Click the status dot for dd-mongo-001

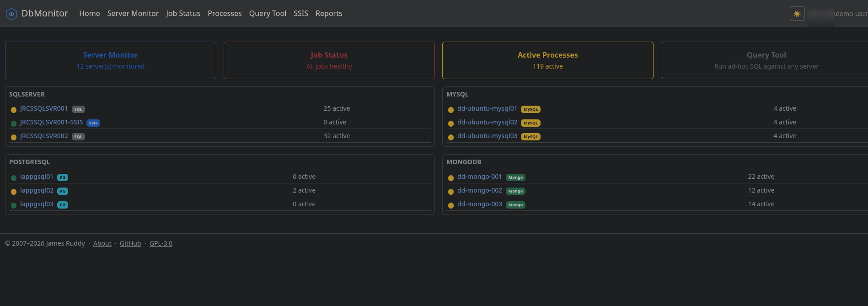pyautogui.click(x=451, y=178)
